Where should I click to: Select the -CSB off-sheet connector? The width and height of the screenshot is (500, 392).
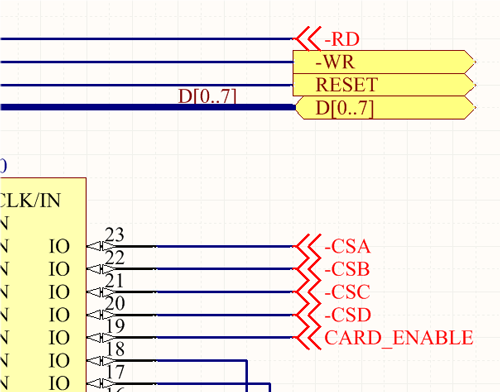coord(307,269)
